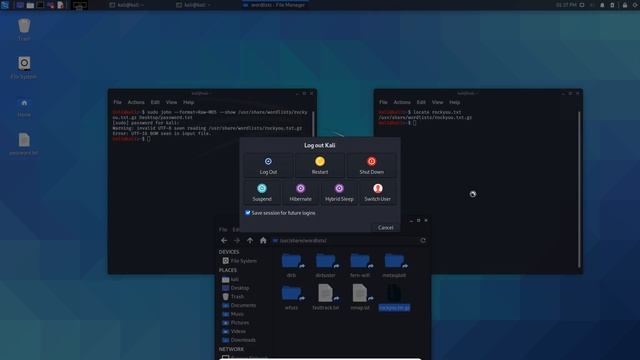Go to home folder in file manager
The image size is (640, 360).
click(263, 240)
